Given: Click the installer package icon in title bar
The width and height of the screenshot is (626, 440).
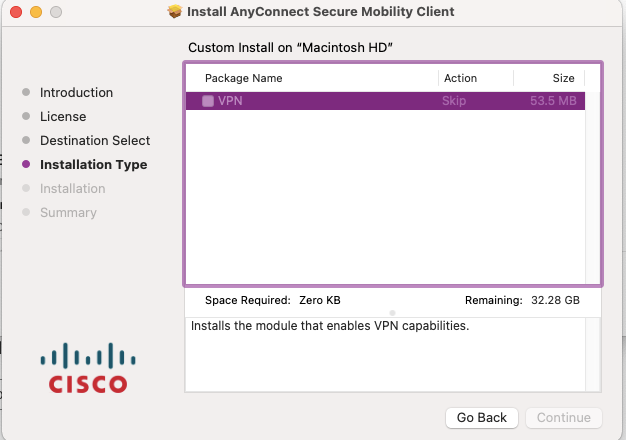Looking at the screenshot, I should (174, 12).
